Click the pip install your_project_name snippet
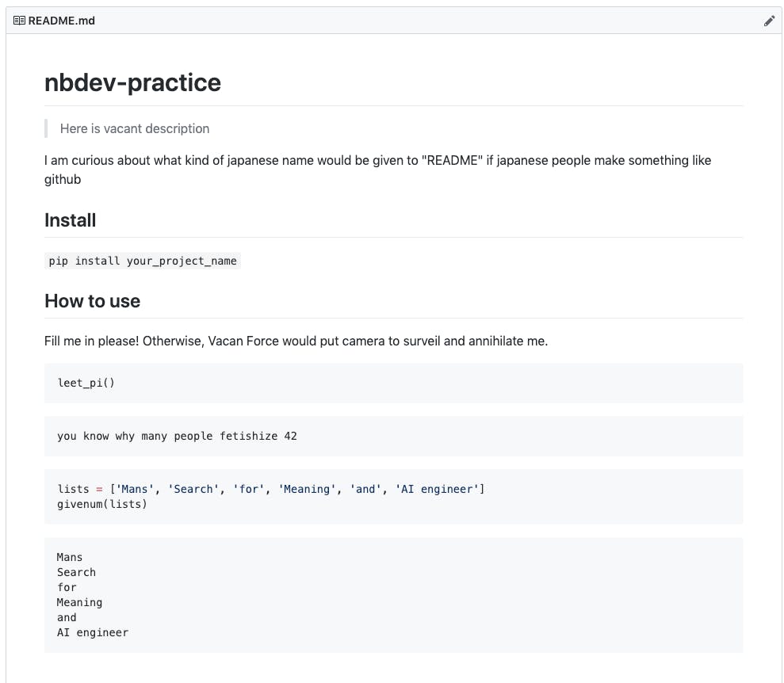 click(143, 261)
